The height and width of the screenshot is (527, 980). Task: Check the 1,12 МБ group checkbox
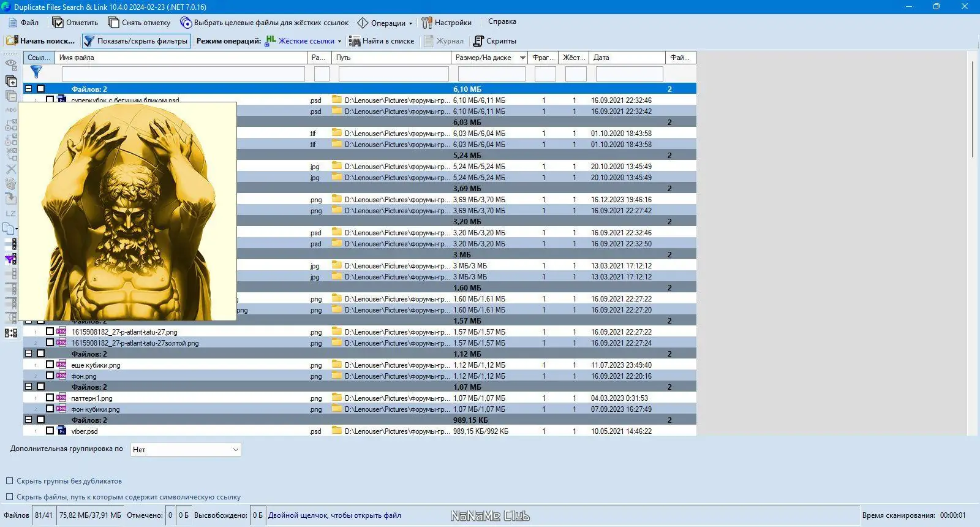point(41,354)
